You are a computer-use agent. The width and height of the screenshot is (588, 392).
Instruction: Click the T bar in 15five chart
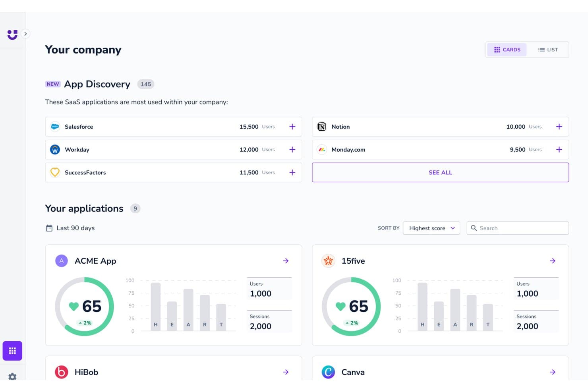488,317
